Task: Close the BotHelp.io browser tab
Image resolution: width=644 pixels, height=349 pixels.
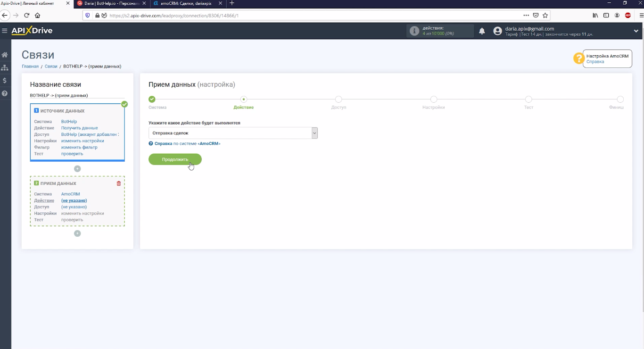Action: pyautogui.click(x=144, y=3)
